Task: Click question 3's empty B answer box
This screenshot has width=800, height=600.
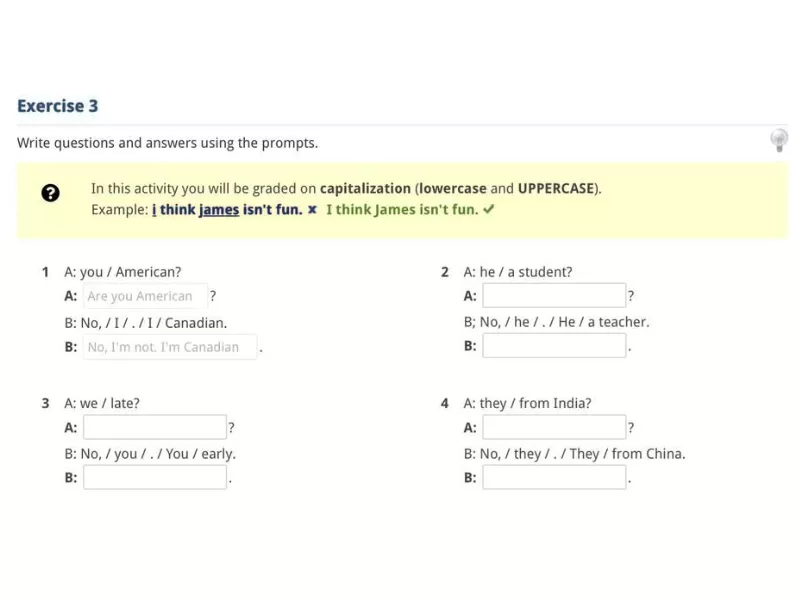Action: (x=155, y=477)
